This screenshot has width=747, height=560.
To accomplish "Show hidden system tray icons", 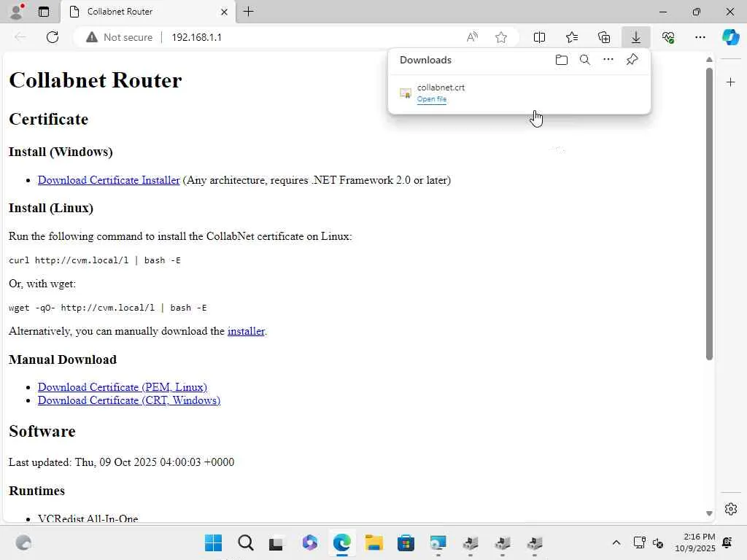I will [616, 542].
